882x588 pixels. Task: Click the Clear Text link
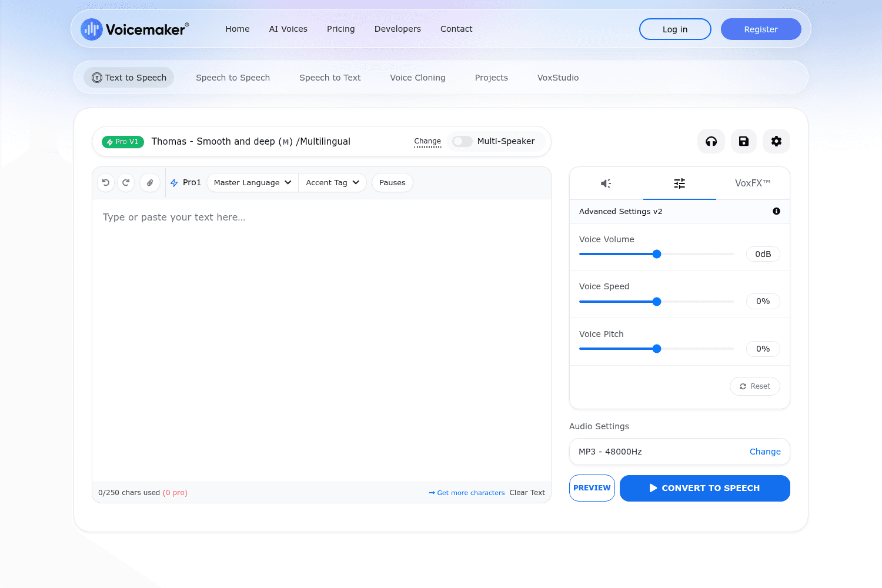point(527,493)
